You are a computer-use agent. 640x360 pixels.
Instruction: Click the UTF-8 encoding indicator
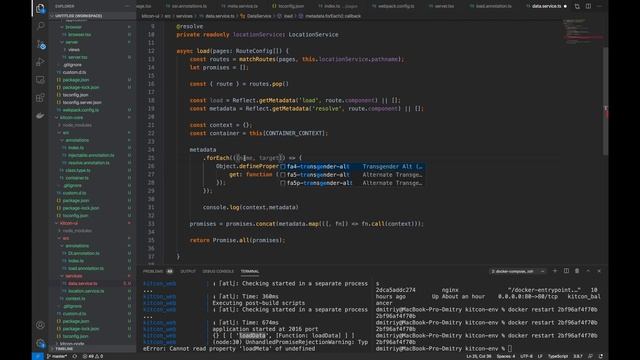click(526, 356)
